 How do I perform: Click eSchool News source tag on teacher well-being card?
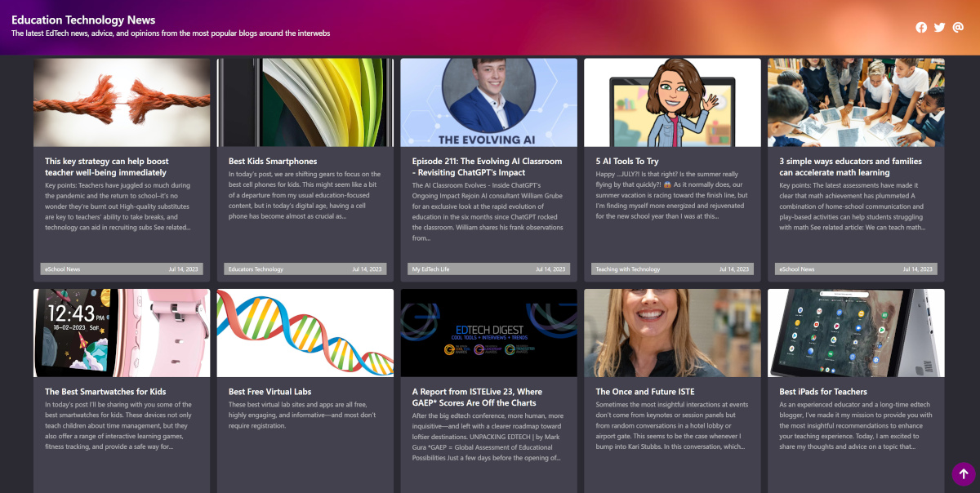pyautogui.click(x=62, y=269)
